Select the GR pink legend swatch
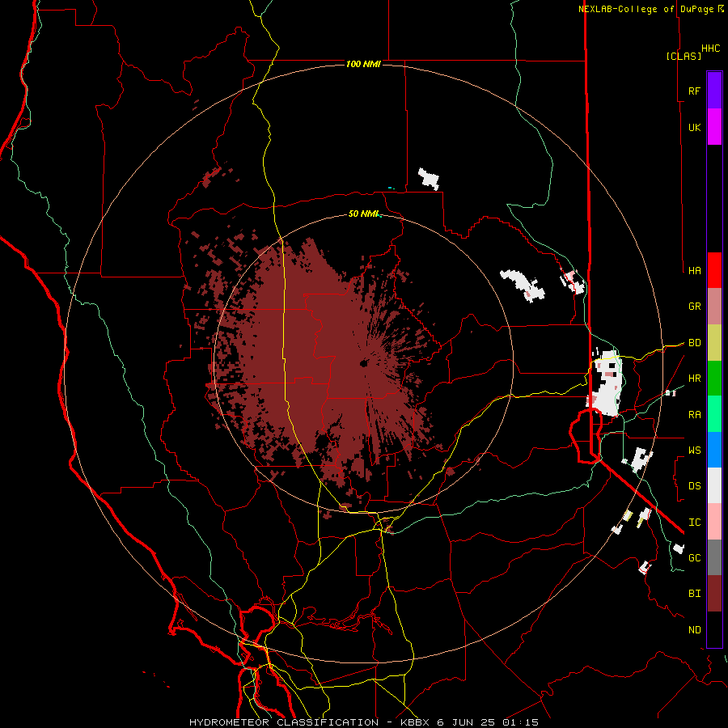 (x=714, y=307)
